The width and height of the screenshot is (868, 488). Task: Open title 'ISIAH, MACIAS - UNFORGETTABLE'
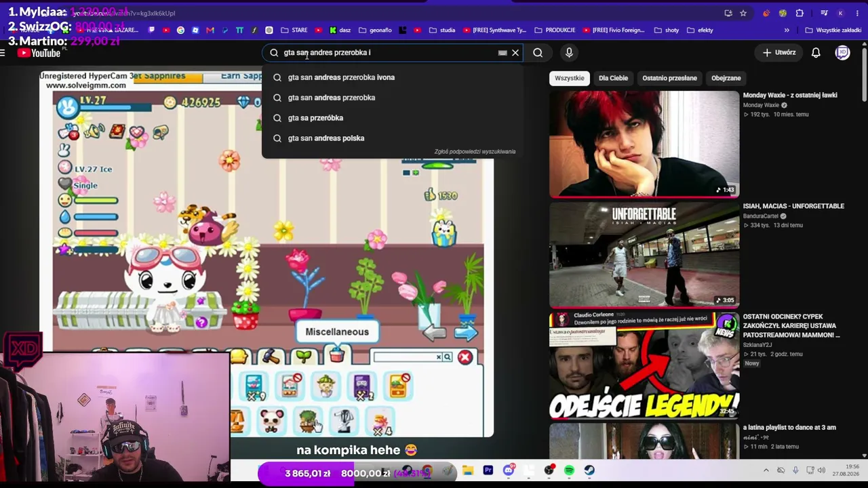click(793, 206)
